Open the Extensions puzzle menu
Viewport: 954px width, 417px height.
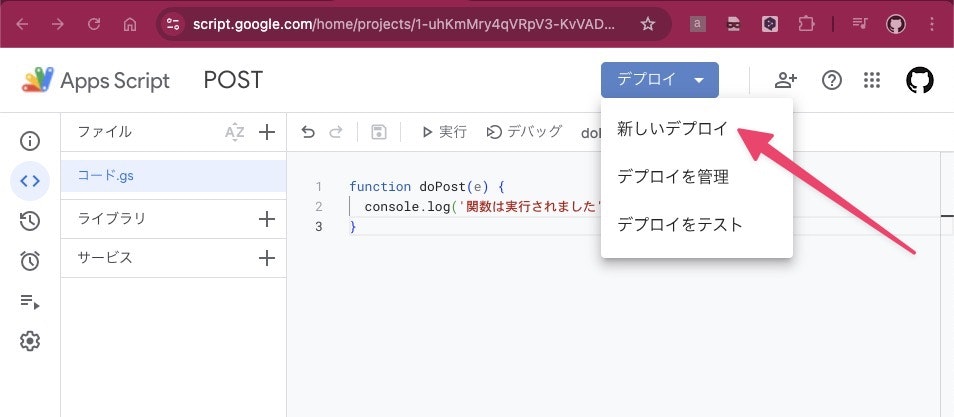[806, 24]
